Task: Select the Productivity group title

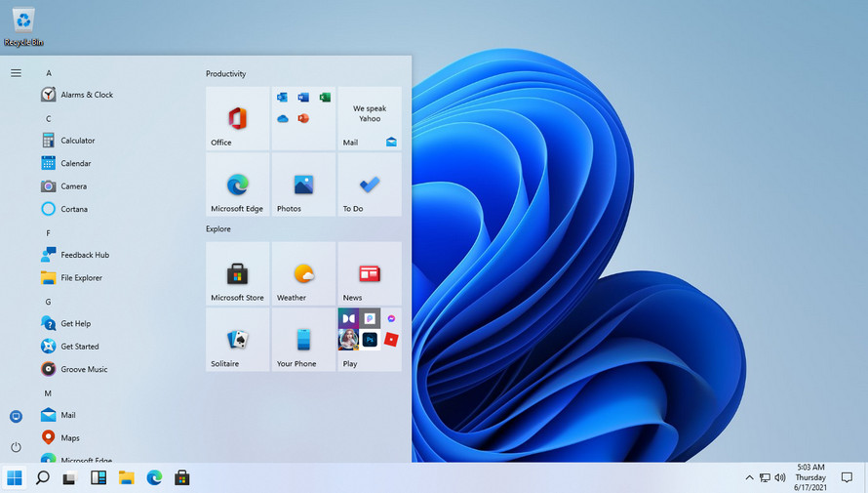Action: tap(226, 73)
